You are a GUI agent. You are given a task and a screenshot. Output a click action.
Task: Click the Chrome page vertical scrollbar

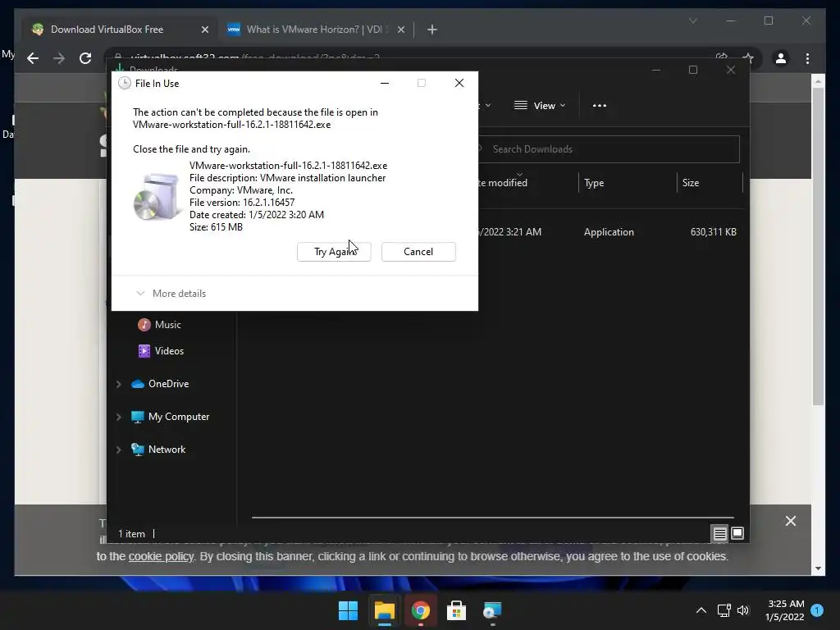click(818, 246)
